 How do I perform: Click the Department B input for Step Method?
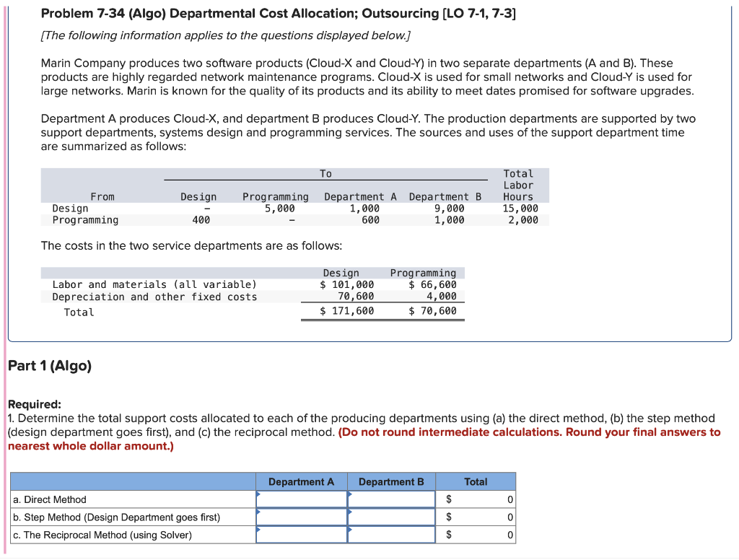click(x=391, y=517)
